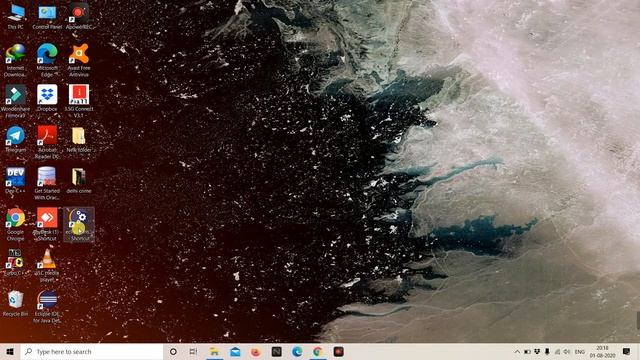Select the Nrfk folder on desktop

(x=79, y=140)
